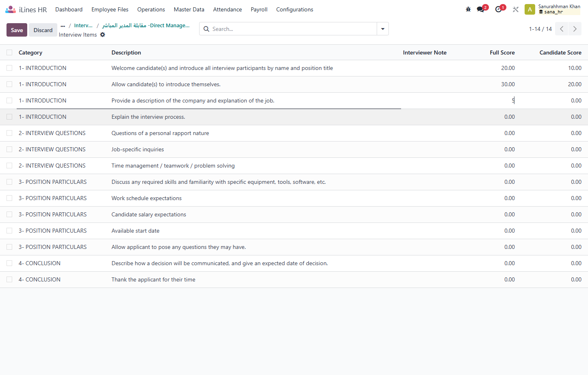Click Candidate Score of 'Available start date' row
This screenshot has height=375, width=588.
click(x=576, y=231)
